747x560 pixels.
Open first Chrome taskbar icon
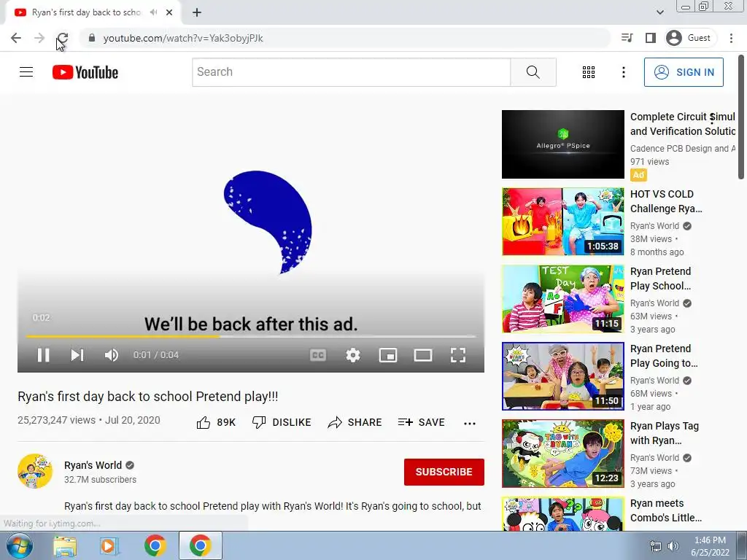click(155, 546)
